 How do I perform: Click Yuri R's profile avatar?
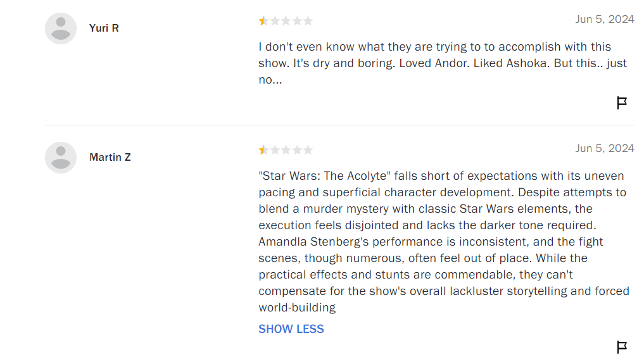(x=61, y=28)
